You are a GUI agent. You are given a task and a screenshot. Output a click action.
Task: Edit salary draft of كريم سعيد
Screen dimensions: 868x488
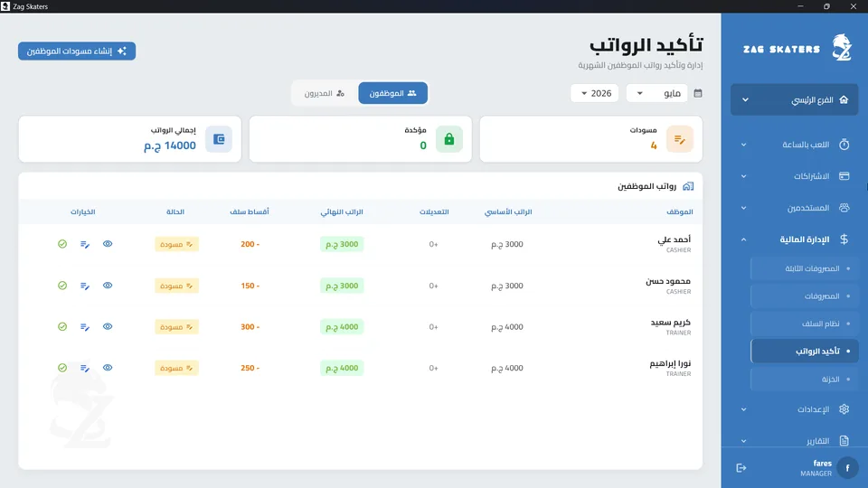coord(85,326)
